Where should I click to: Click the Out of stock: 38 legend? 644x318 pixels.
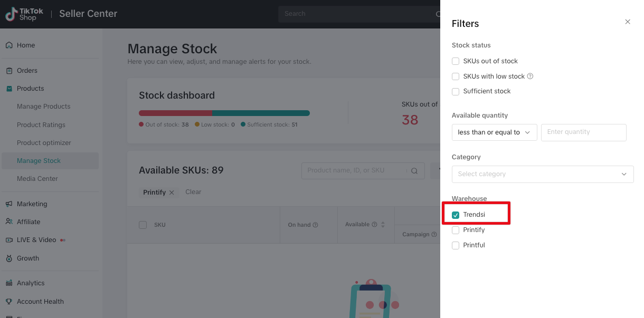pyautogui.click(x=164, y=125)
